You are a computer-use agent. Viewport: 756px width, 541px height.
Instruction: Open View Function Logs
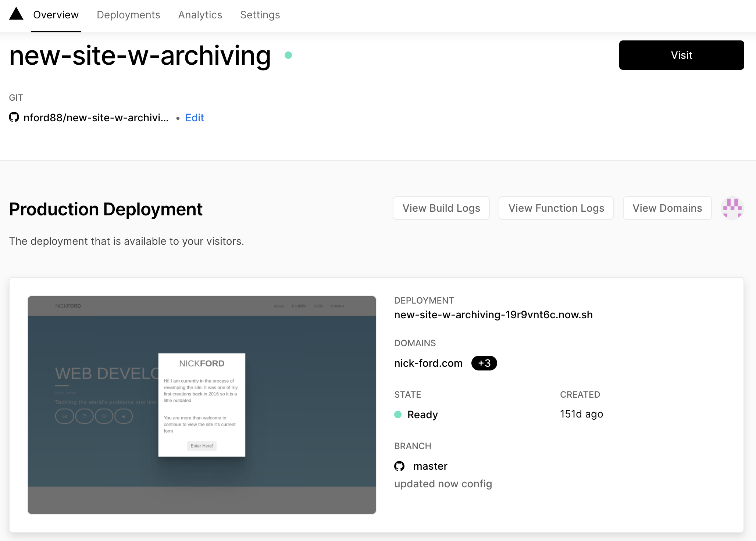(x=556, y=208)
